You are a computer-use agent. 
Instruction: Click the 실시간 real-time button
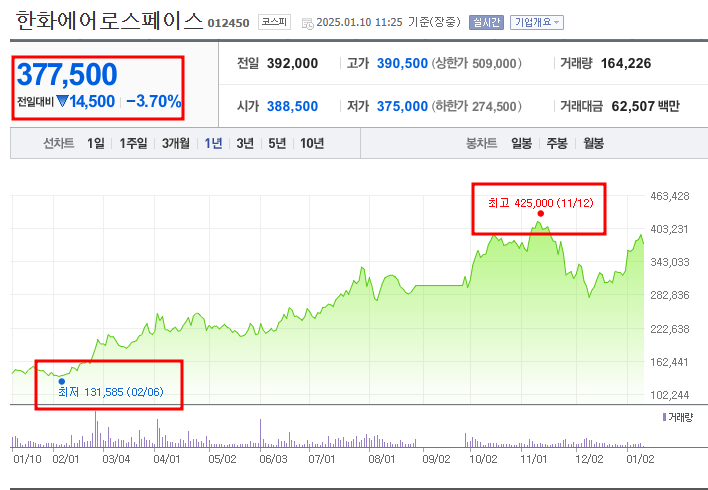486,22
